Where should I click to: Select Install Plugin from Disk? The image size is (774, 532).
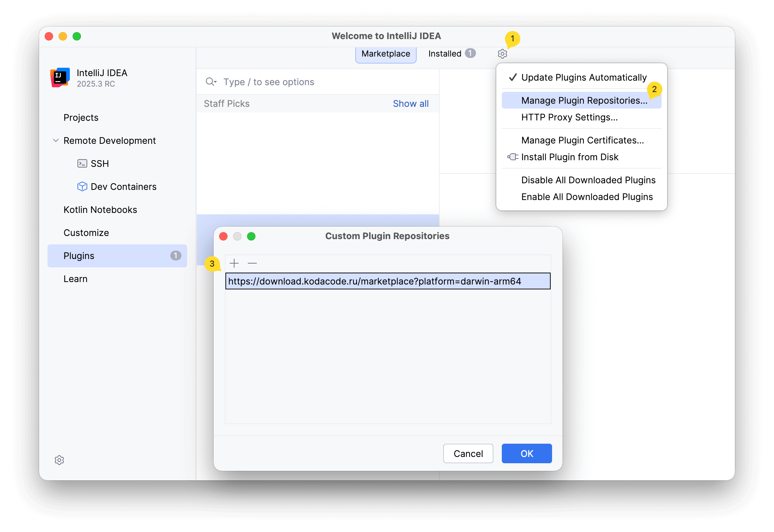click(570, 157)
